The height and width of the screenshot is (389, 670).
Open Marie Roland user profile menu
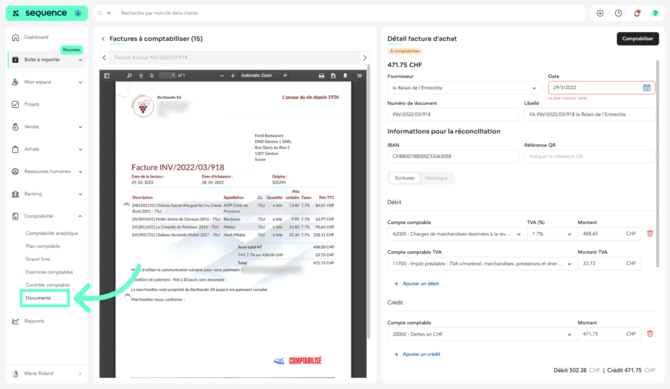coord(47,374)
